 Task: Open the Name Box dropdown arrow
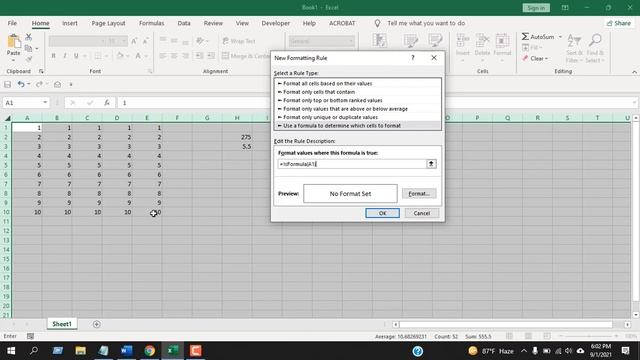45,103
